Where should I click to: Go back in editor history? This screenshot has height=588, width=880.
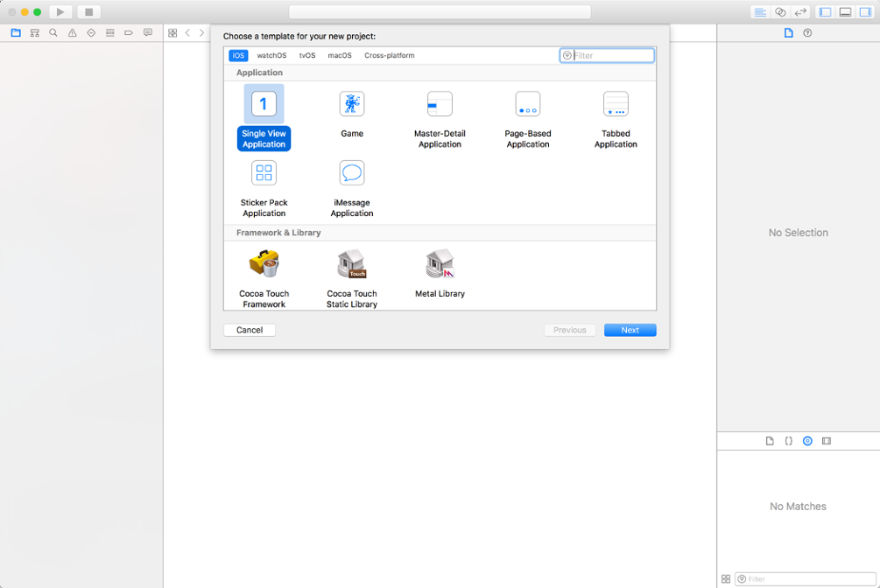pos(187,33)
